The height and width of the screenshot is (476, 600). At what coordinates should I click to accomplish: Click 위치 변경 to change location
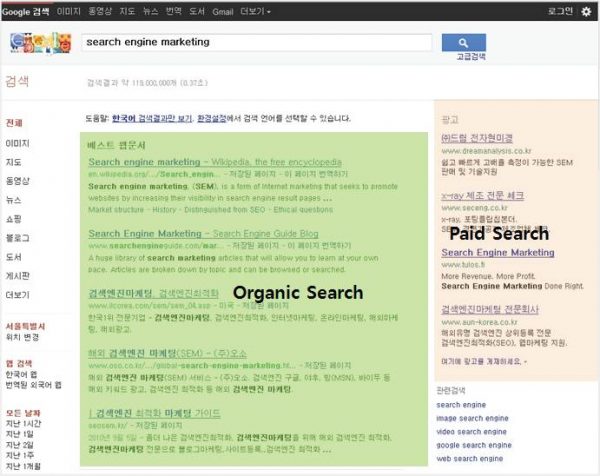22,337
